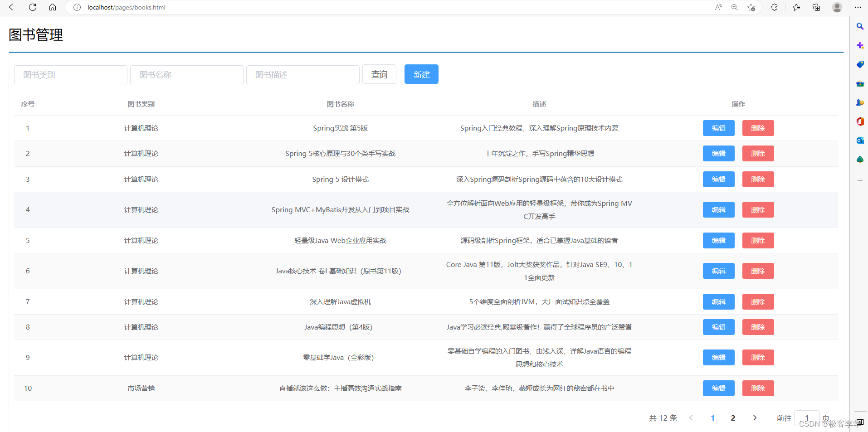Click the 新建 create button

[x=421, y=74]
